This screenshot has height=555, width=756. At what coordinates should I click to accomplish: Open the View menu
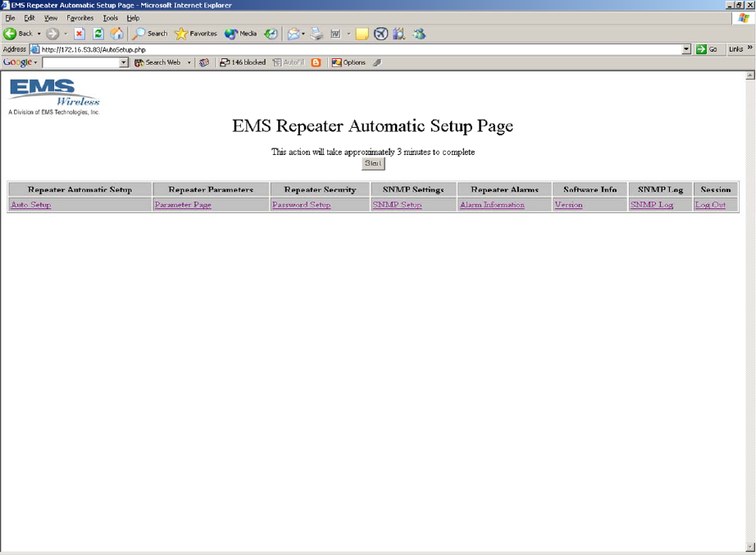pos(51,18)
